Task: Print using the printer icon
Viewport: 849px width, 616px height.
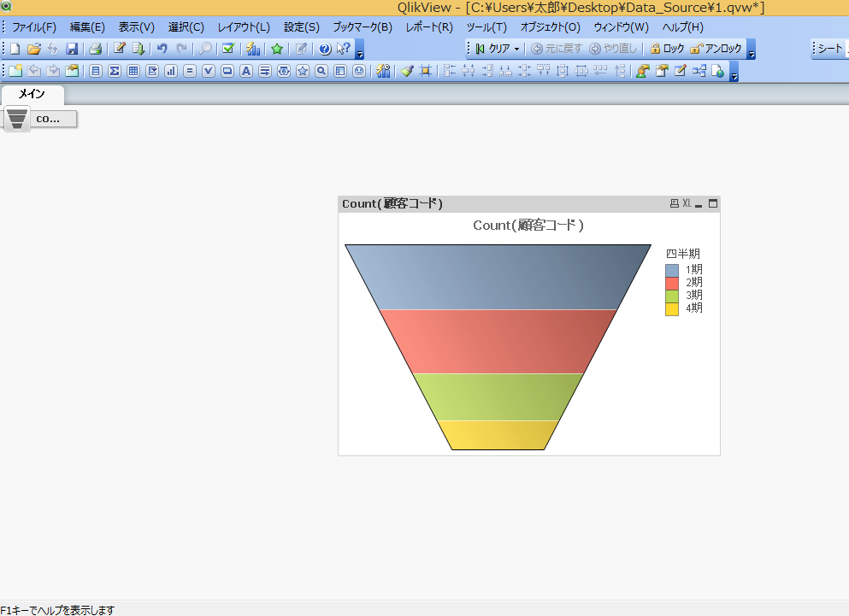Action: click(x=95, y=49)
